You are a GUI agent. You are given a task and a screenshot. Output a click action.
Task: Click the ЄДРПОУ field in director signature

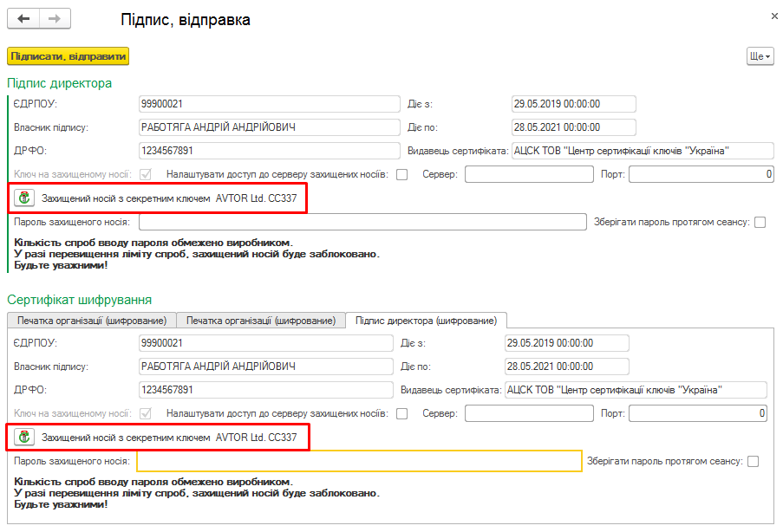pyautogui.click(x=265, y=104)
